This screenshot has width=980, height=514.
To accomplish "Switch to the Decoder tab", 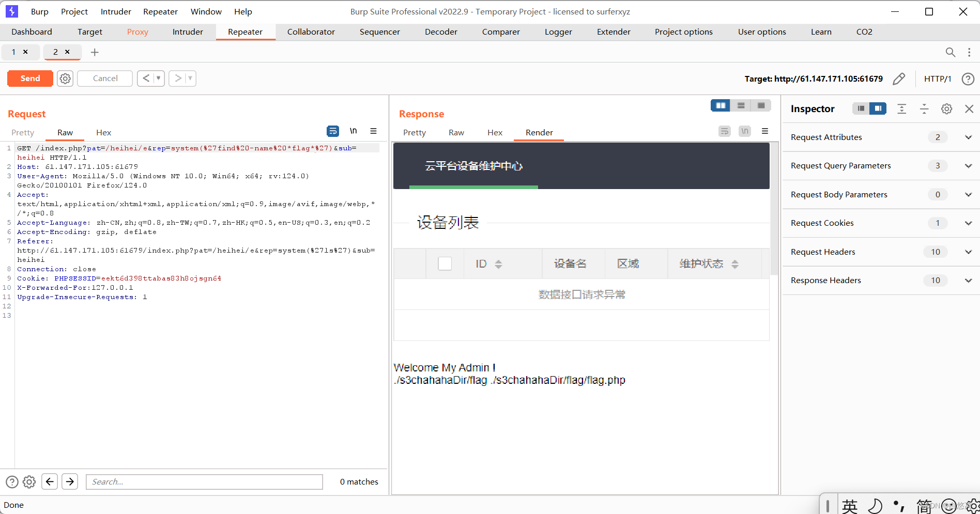I will click(441, 32).
